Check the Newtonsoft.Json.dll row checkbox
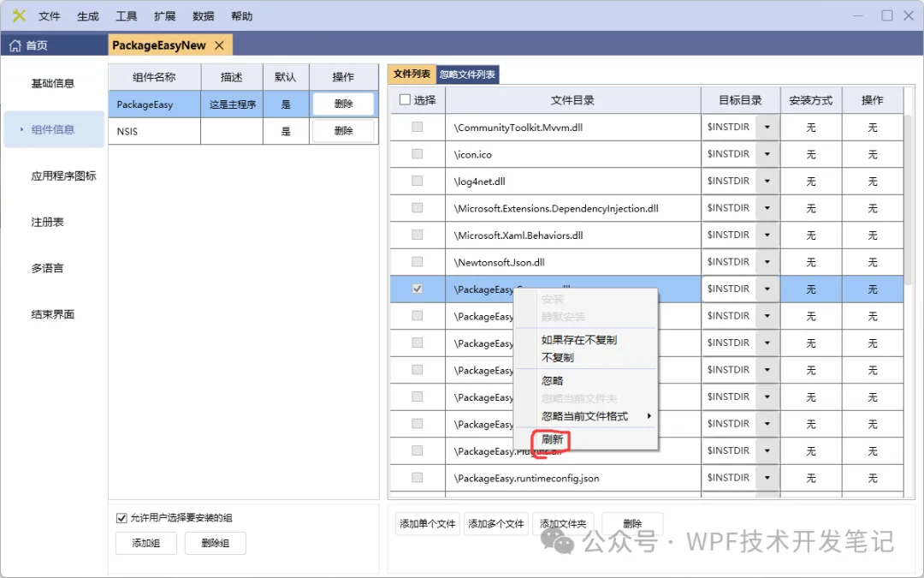 click(418, 262)
